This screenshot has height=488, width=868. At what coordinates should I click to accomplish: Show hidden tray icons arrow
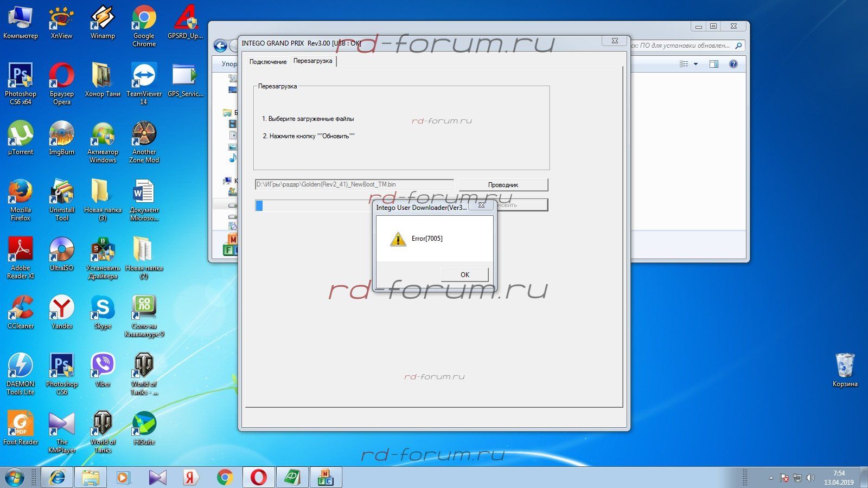770,478
